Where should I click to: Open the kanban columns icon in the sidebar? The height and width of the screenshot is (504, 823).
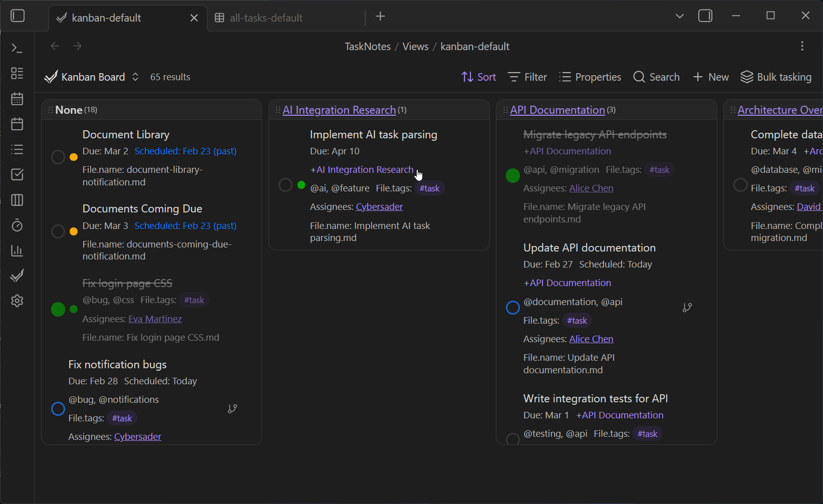[17, 200]
